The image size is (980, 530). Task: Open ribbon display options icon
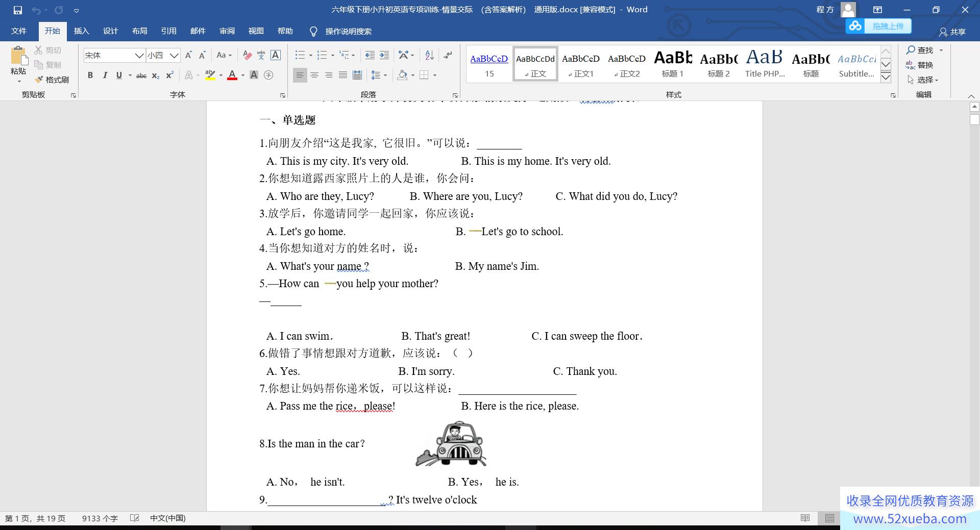(x=877, y=10)
